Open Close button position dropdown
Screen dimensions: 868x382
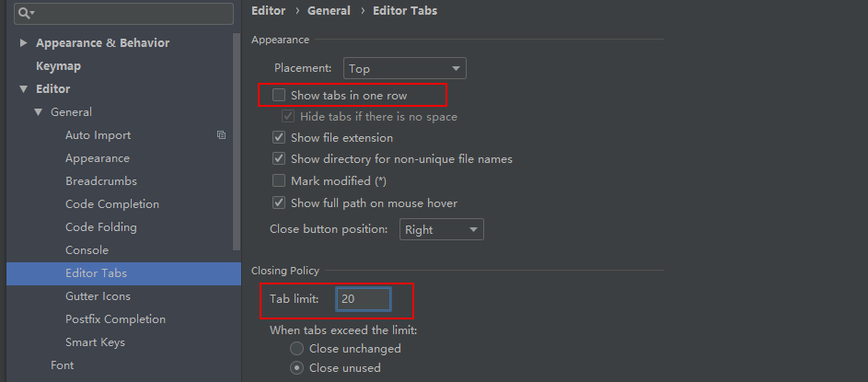[x=442, y=229]
